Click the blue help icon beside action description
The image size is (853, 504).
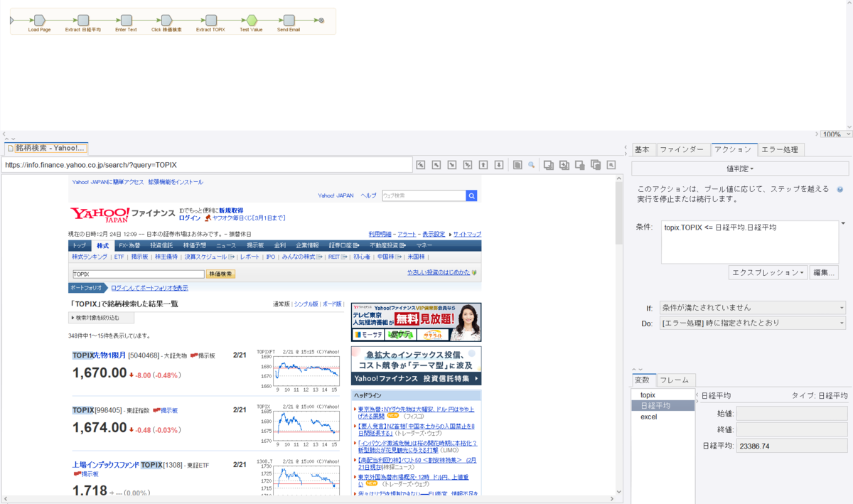click(x=840, y=190)
